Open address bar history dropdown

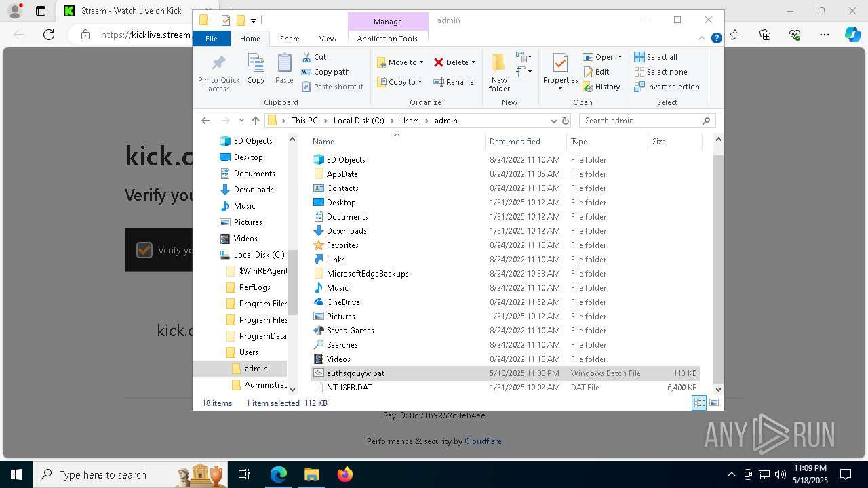pyautogui.click(x=553, y=121)
